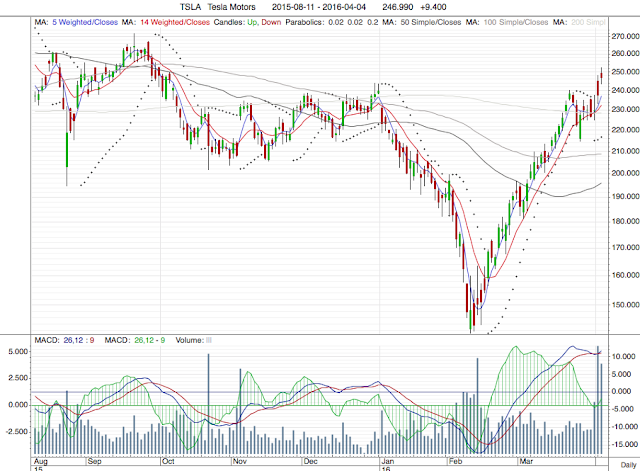Click the 180.000 price axis label
Screen dimensions: 640x471
point(625,221)
